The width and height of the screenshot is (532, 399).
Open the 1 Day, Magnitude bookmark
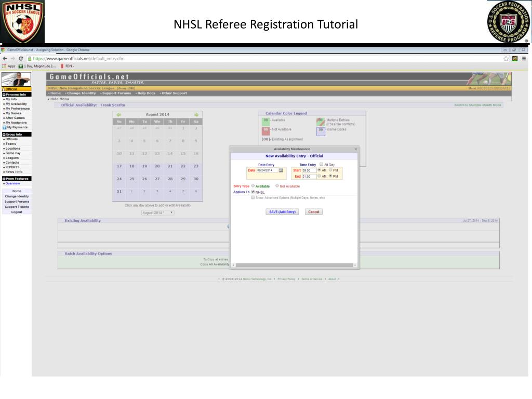37,66
